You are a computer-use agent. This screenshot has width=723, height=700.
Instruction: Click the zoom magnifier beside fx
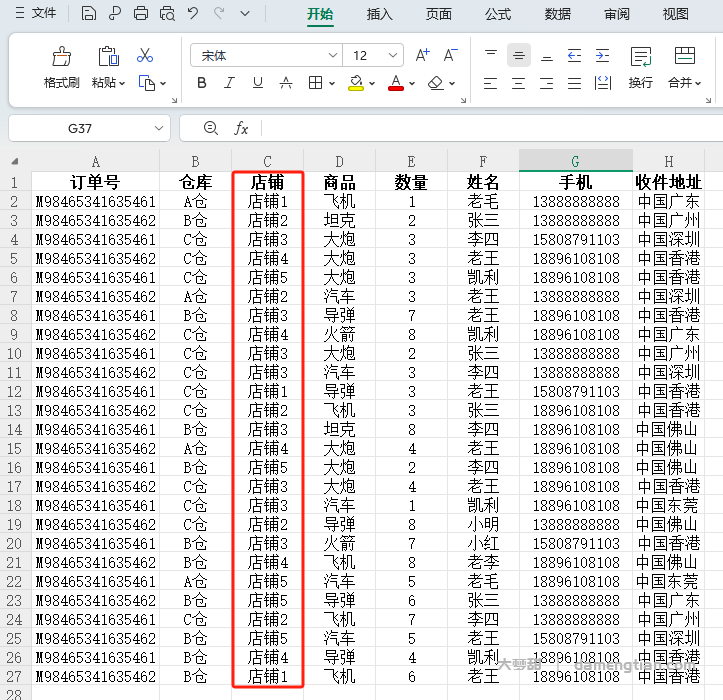click(x=211, y=128)
